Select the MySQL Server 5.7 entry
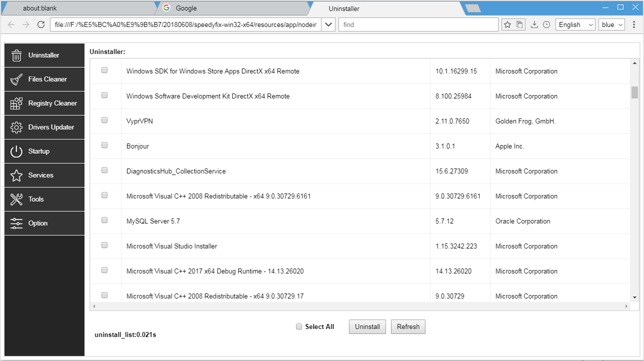This screenshot has width=644, height=361. tap(153, 221)
